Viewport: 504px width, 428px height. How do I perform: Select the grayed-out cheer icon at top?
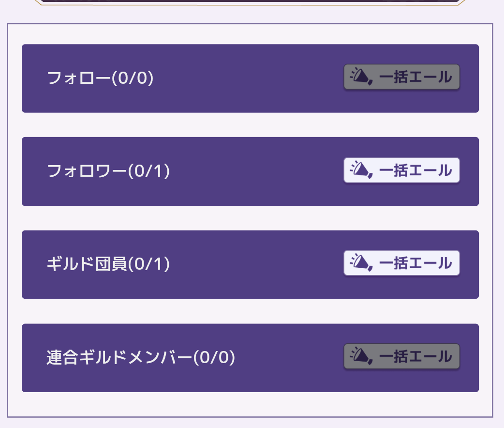coord(360,76)
